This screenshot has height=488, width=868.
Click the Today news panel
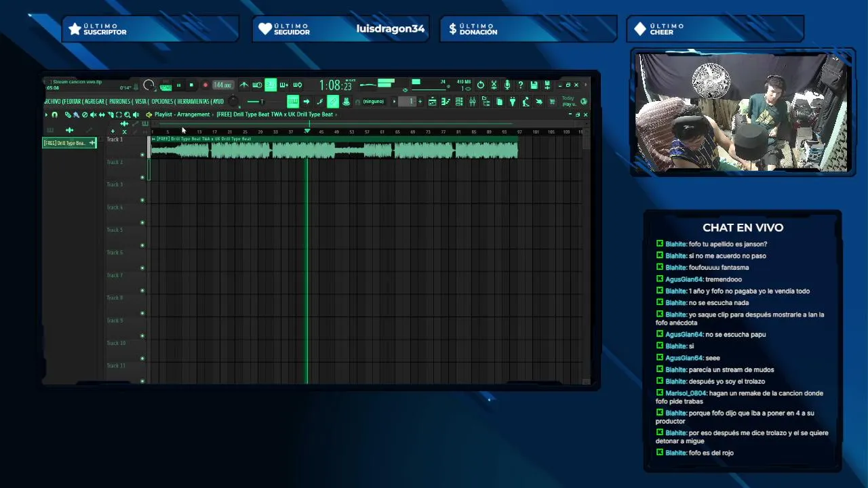(570, 101)
